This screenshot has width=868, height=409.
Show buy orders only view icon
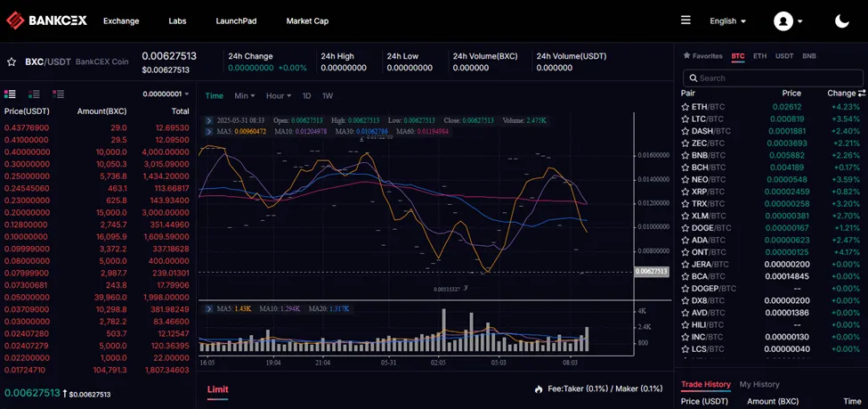click(35, 94)
